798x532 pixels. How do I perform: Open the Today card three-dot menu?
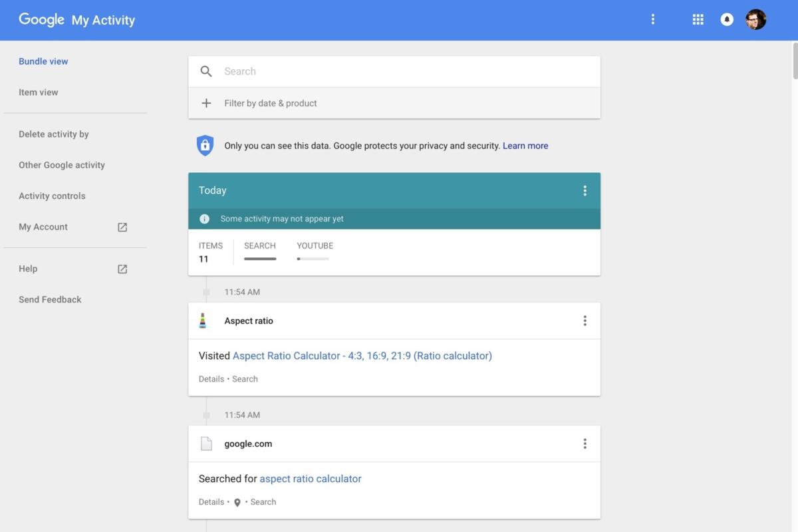585,191
